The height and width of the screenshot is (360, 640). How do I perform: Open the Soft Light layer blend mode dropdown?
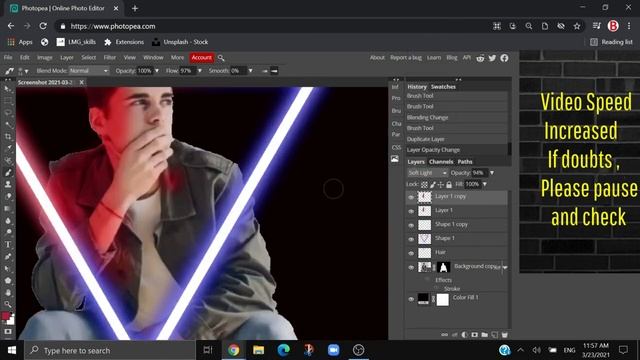[427, 173]
